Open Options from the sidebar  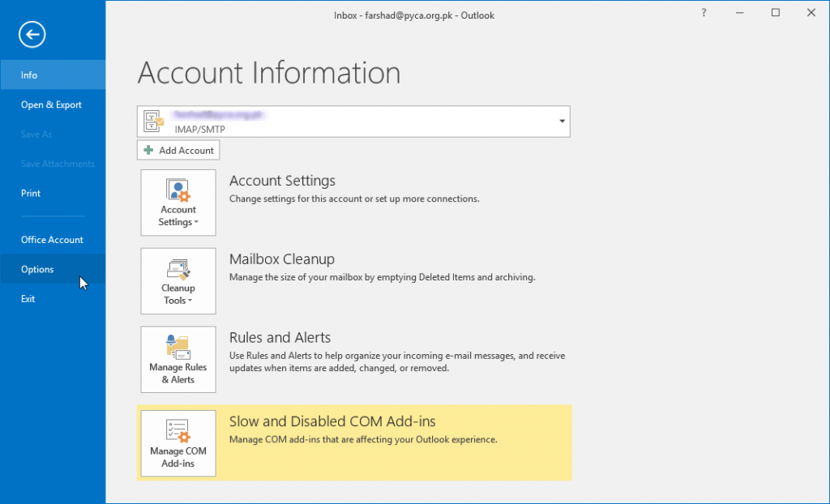(x=37, y=270)
